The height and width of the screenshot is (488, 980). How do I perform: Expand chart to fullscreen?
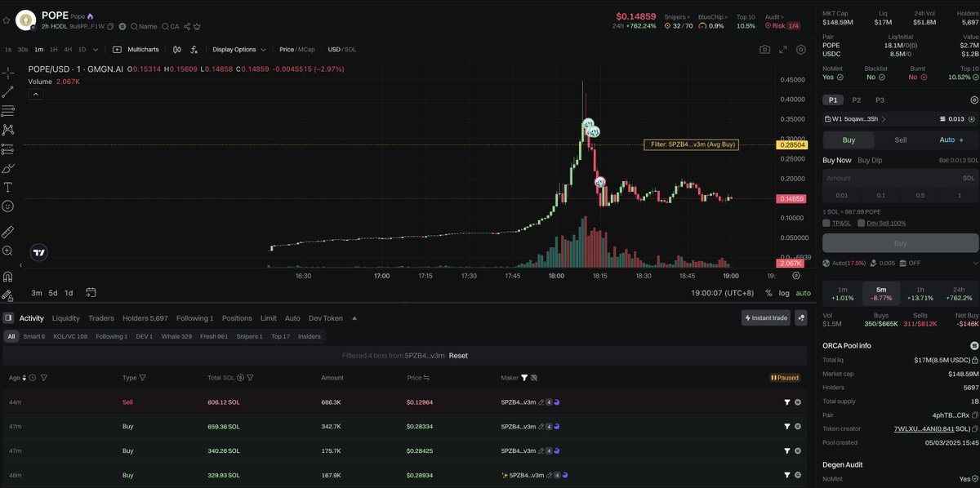(783, 50)
